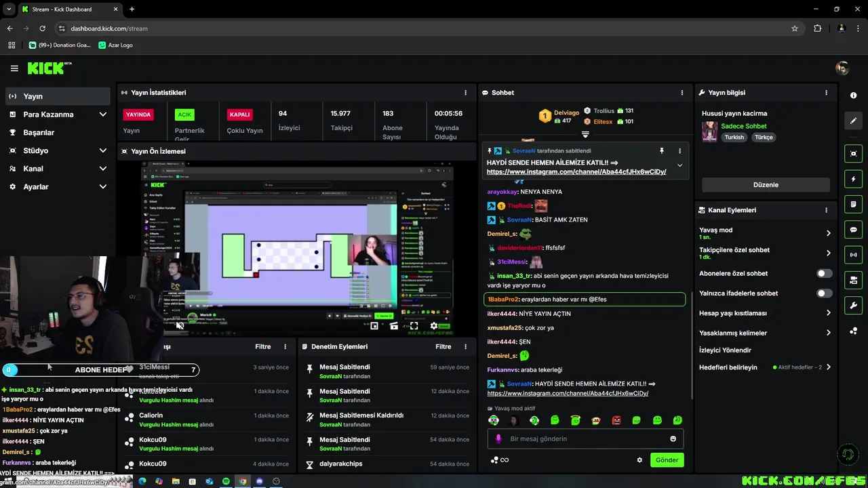Open Instagram link in SovraaN's chat message
The width and height of the screenshot is (868, 488).
(x=568, y=393)
